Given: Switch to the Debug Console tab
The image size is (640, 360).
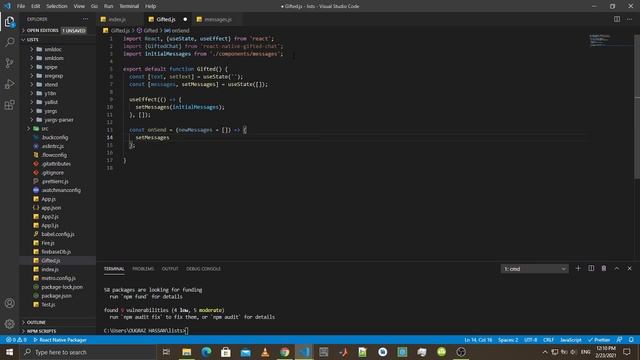Looking at the screenshot, I should coord(203,269).
